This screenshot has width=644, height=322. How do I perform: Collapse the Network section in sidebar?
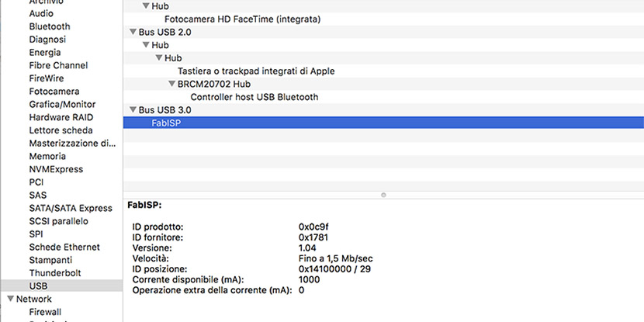pyautogui.click(x=11, y=299)
